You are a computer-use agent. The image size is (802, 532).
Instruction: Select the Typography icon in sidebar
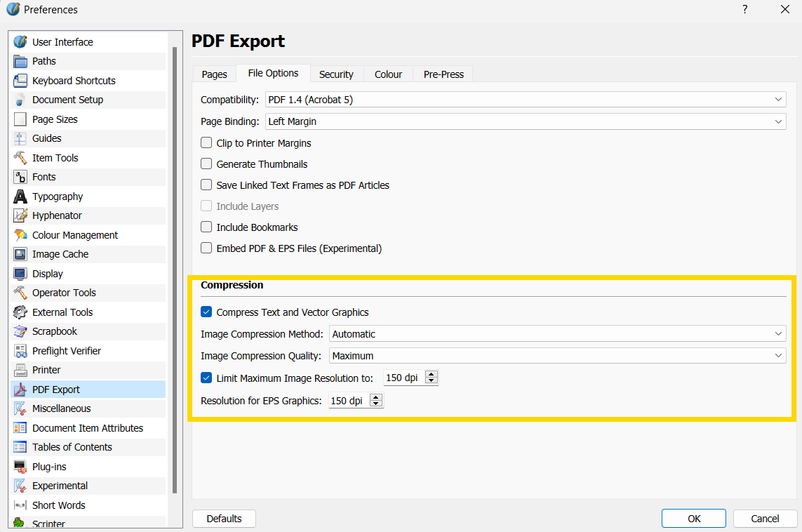click(20, 197)
